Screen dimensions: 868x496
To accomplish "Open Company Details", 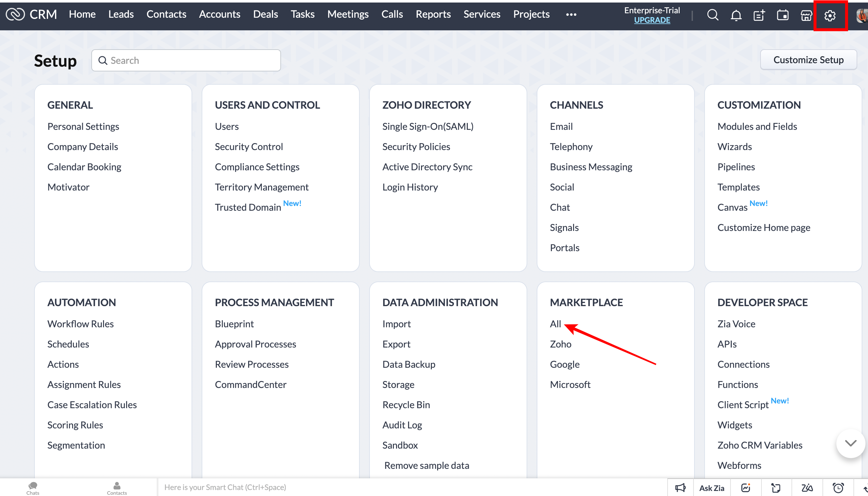I will tap(83, 147).
